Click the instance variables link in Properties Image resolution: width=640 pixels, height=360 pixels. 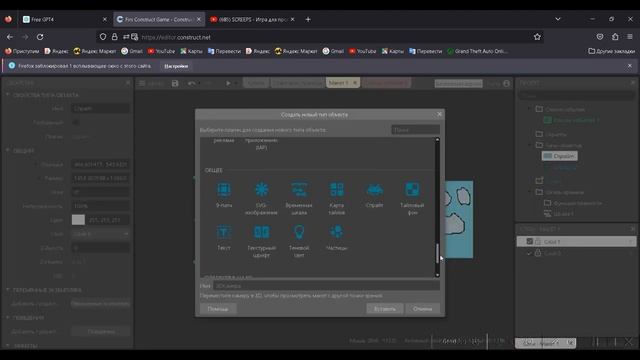click(101, 304)
